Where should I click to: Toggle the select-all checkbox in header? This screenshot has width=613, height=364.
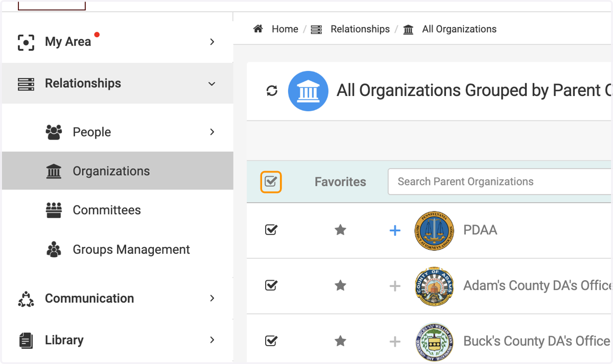click(x=271, y=182)
